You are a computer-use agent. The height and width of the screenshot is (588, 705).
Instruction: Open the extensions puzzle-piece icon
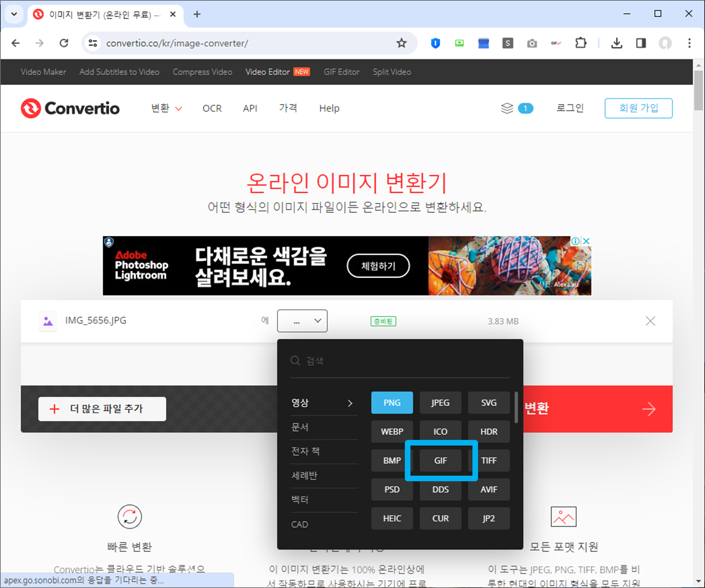[581, 43]
